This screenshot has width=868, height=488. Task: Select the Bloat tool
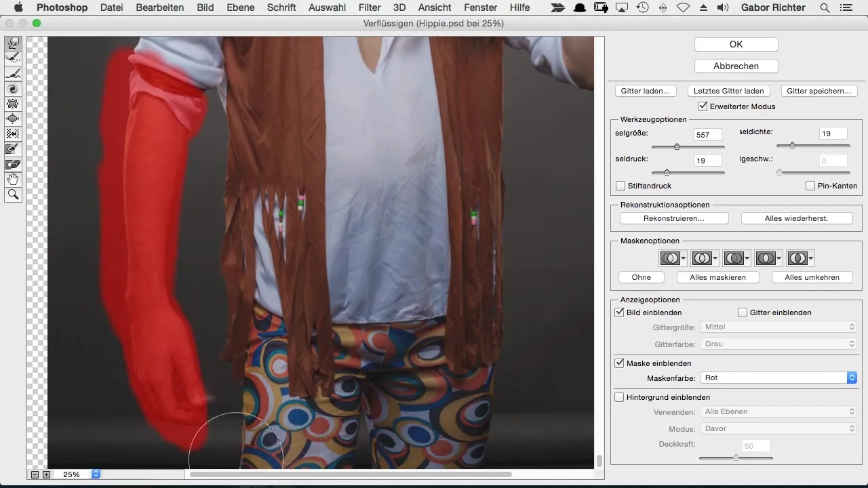(14, 119)
